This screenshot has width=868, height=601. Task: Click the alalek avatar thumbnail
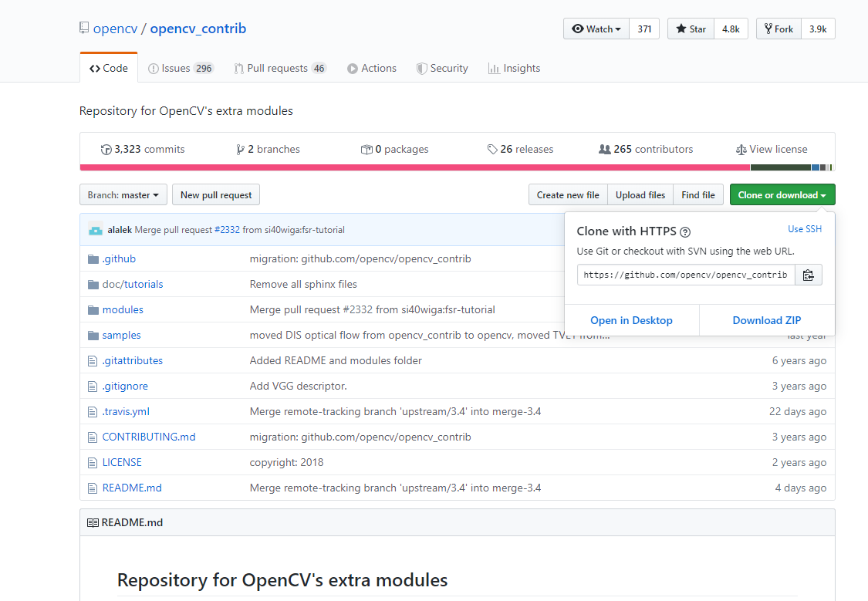click(x=96, y=230)
